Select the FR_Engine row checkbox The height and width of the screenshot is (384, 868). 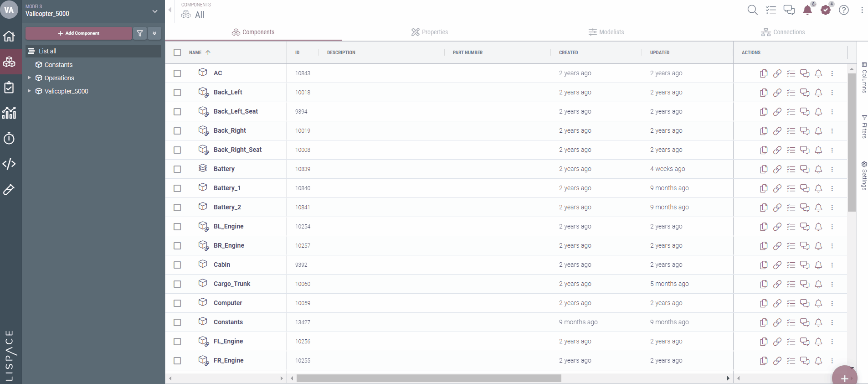click(x=177, y=361)
